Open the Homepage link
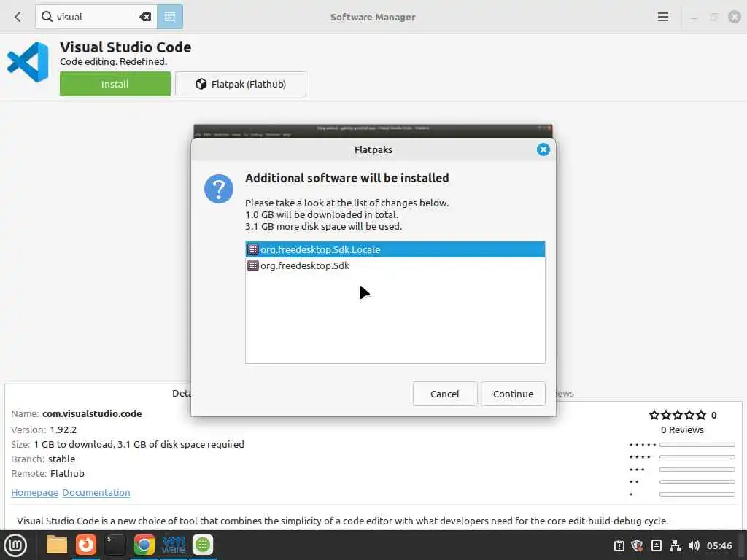Screen dimensions: 747x560 34,492
